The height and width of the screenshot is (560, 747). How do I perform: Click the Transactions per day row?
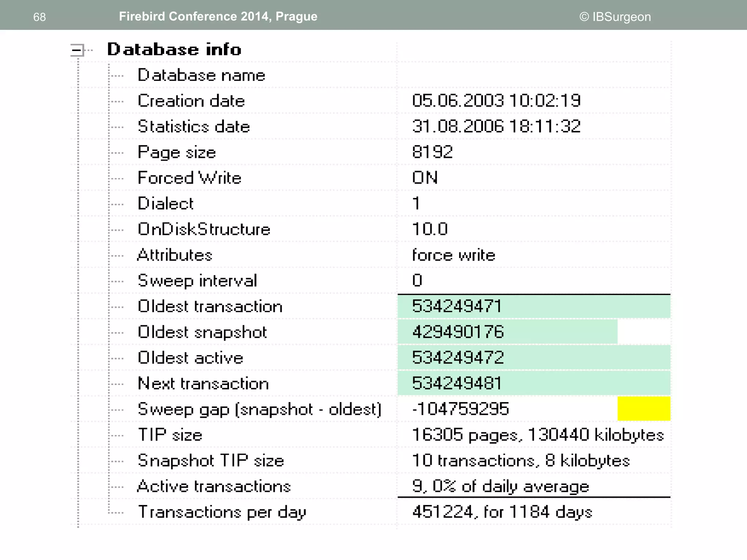pyautogui.click(x=221, y=512)
